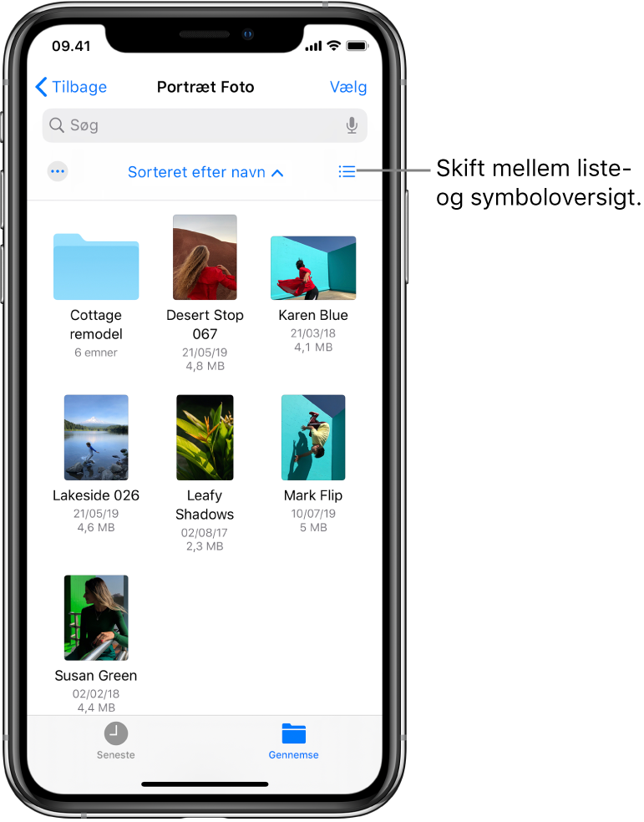This screenshot has width=644, height=822.
Task: Tap the Susan Green file name
Action: [x=96, y=676]
